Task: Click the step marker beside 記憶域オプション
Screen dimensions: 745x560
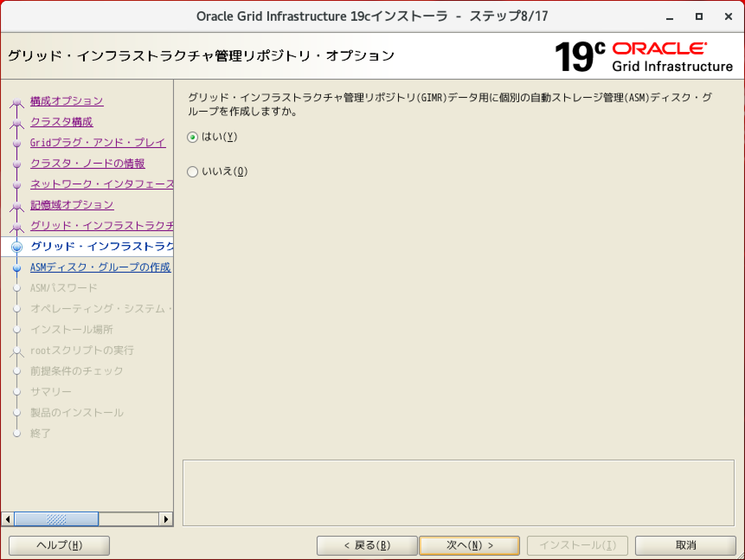Action: [x=17, y=206]
